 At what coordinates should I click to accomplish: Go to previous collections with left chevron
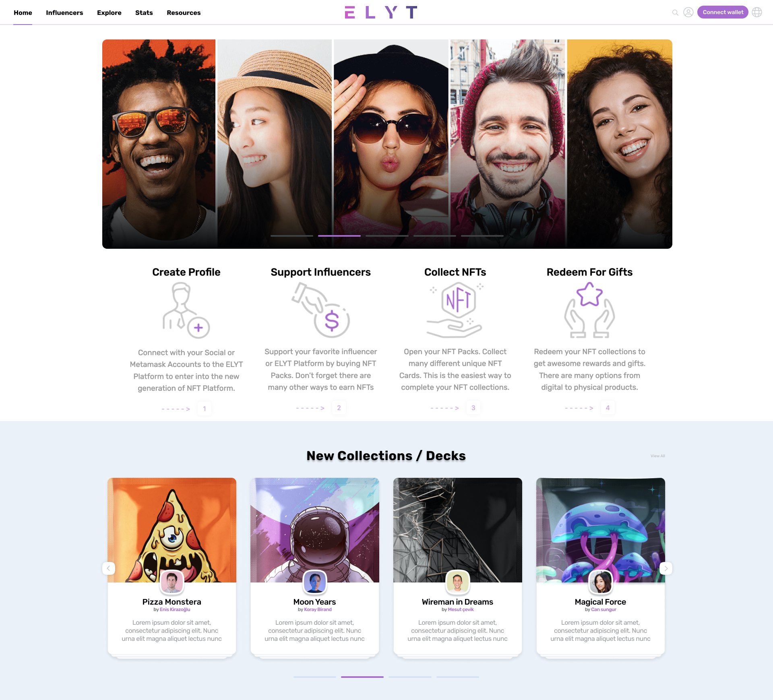click(109, 568)
